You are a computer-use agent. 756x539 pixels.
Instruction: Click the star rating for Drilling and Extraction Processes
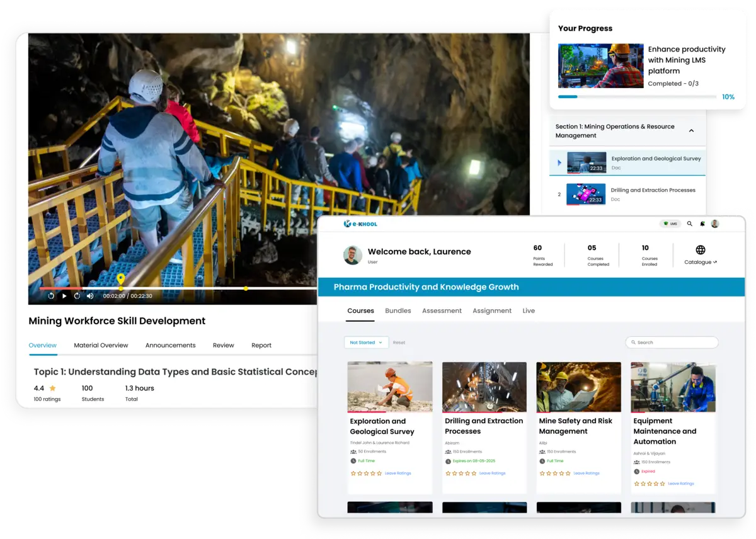(x=460, y=473)
